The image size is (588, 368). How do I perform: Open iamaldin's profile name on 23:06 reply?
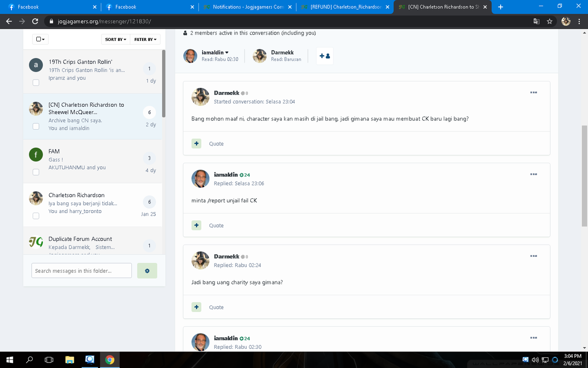(x=226, y=175)
